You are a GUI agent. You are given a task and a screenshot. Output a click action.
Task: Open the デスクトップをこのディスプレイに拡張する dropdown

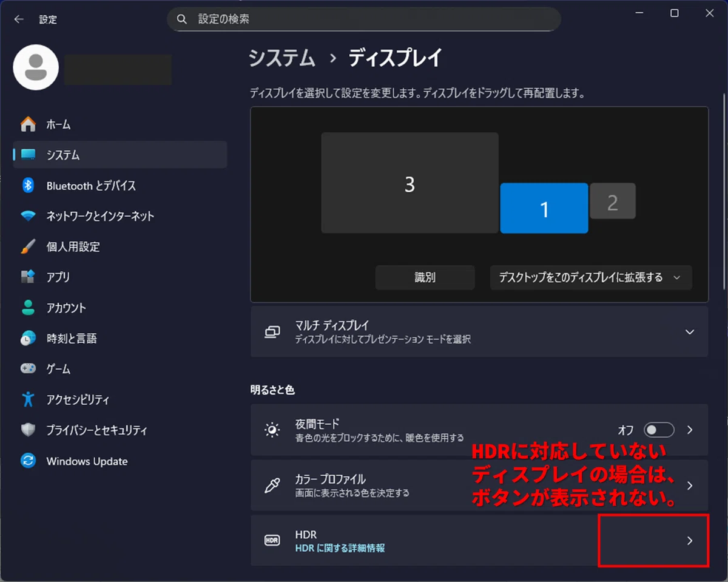pos(591,277)
